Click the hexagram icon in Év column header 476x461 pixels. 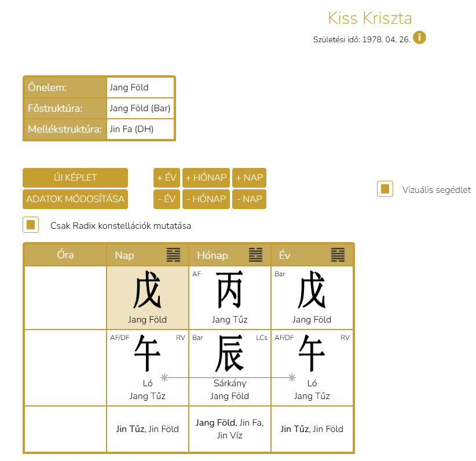338,255
